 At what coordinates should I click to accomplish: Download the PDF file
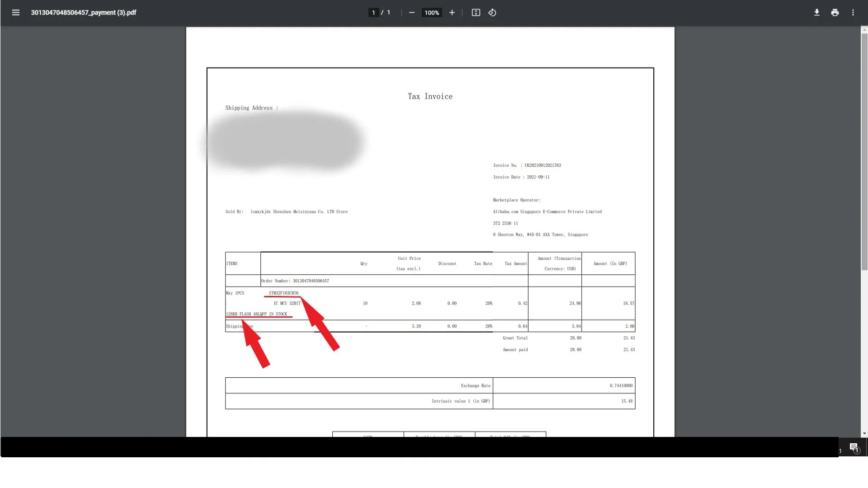(816, 13)
